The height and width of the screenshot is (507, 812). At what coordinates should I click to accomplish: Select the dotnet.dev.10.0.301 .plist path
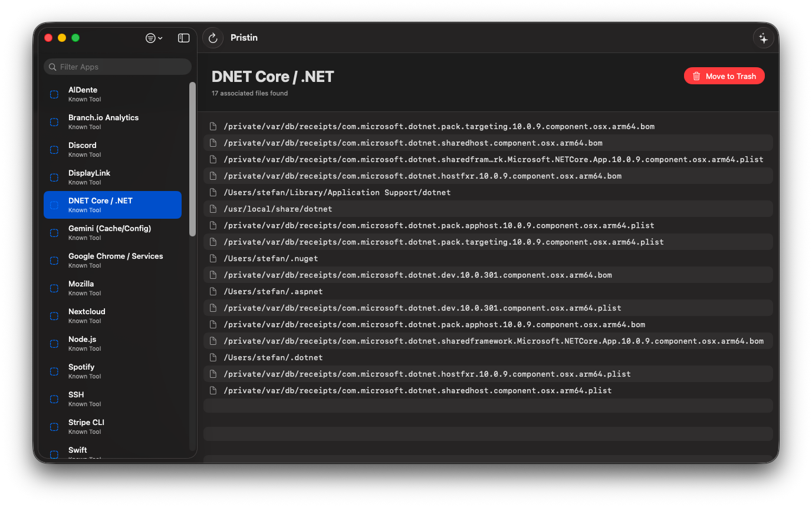pyautogui.click(x=422, y=308)
